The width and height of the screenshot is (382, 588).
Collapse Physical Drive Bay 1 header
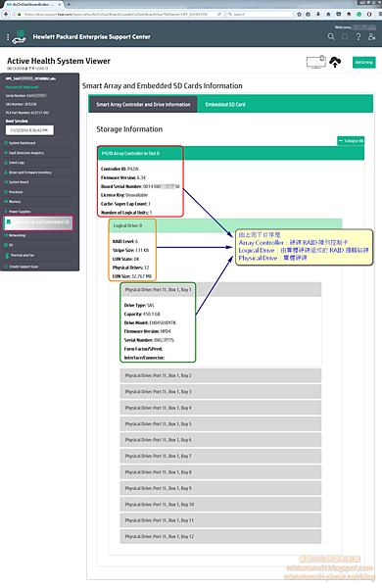(220, 289)
